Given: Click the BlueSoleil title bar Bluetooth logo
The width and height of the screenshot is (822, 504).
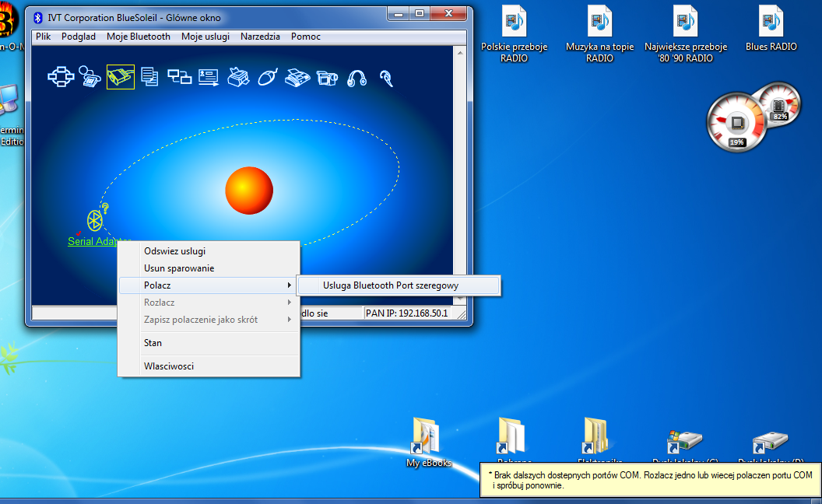Looking at the screenshot, I should tap(37, 18).
